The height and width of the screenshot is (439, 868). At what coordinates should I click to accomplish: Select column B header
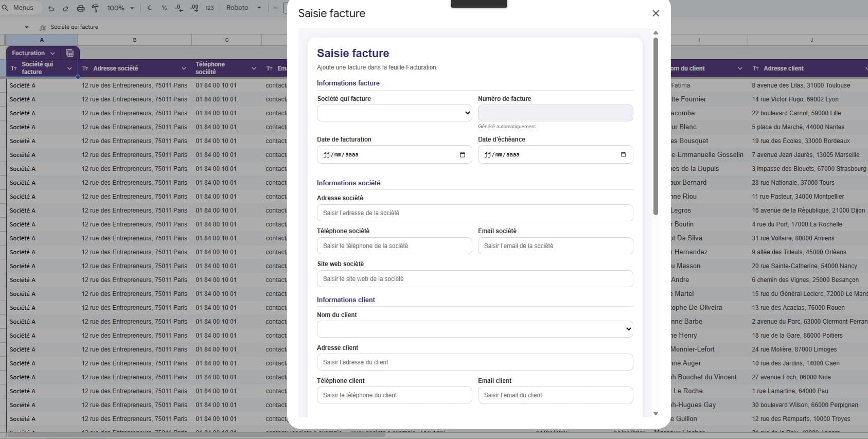tap(135, 40)
